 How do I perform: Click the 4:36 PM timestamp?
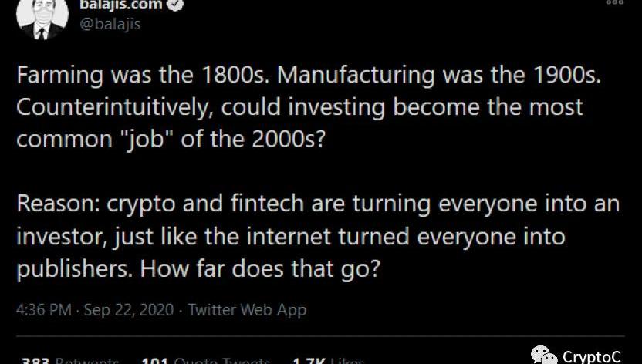pyautogui.click(x=42, y=310)
